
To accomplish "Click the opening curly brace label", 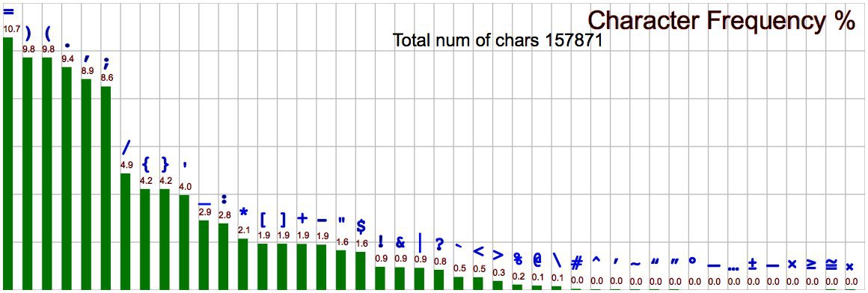I will [x=146, y=164].
